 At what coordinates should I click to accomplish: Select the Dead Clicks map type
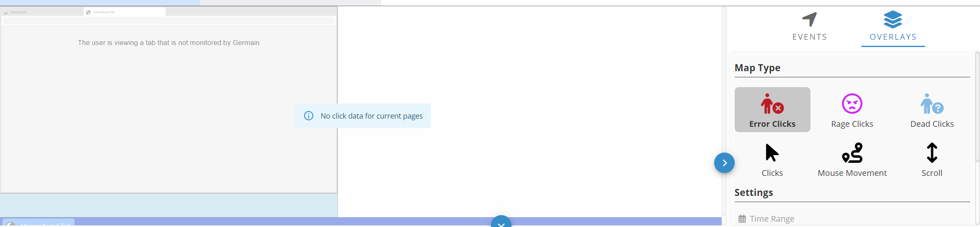[x=932, y=110]
